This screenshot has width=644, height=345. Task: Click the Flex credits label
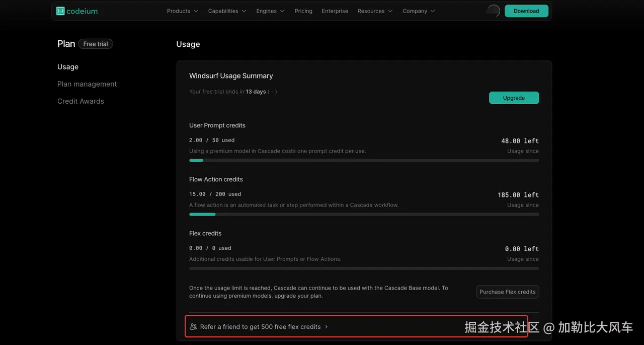click(x=205, y=233)
